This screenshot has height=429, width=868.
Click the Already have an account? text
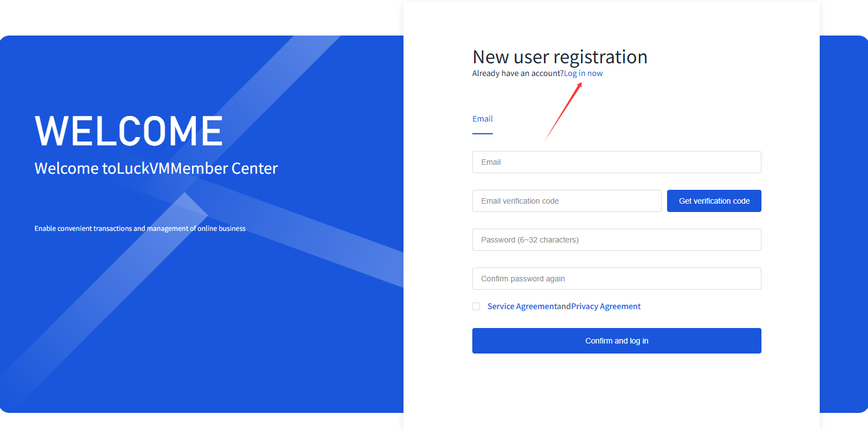(x=518, y=73)
